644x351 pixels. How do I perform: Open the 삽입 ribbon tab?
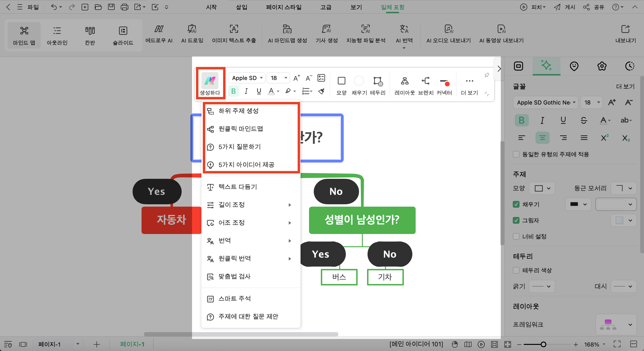[242, 7]
